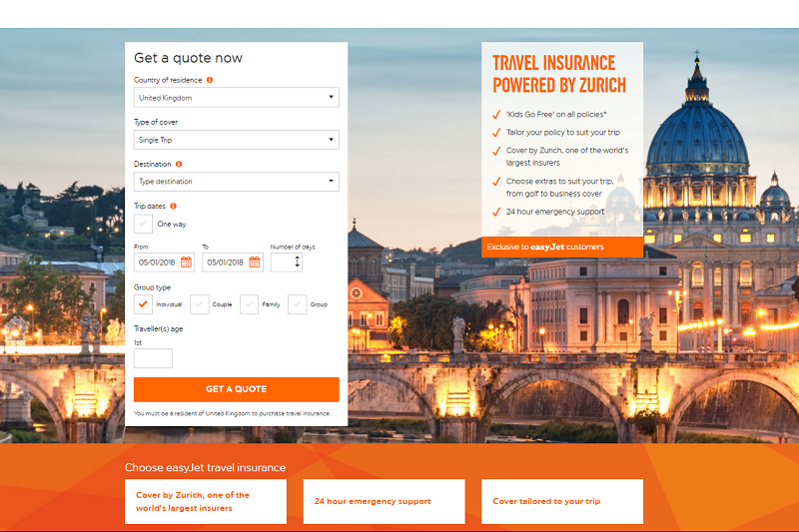Image resolution: width=799 pixels, height=532 pixels.
Task: Select the Group group type checkbox
Action: (297, 303)
